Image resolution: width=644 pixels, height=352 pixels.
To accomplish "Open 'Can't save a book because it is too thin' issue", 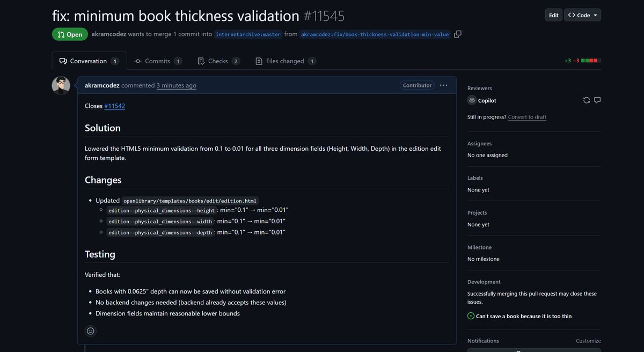I will click(x=524, y=316).
